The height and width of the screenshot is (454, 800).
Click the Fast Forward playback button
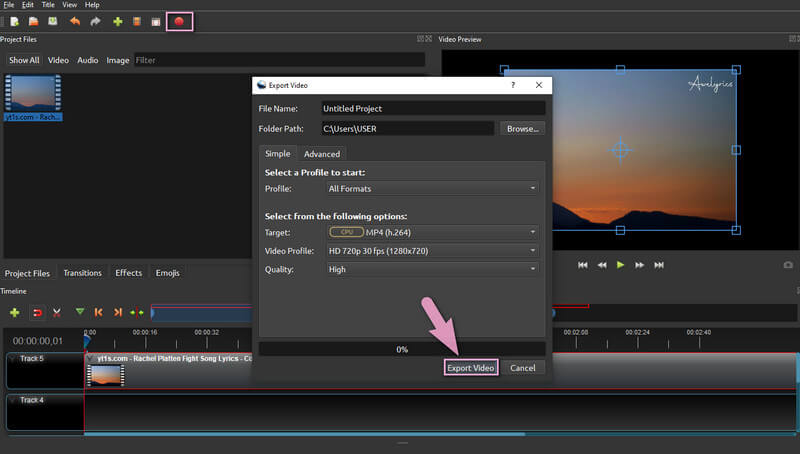click(639, 265)
